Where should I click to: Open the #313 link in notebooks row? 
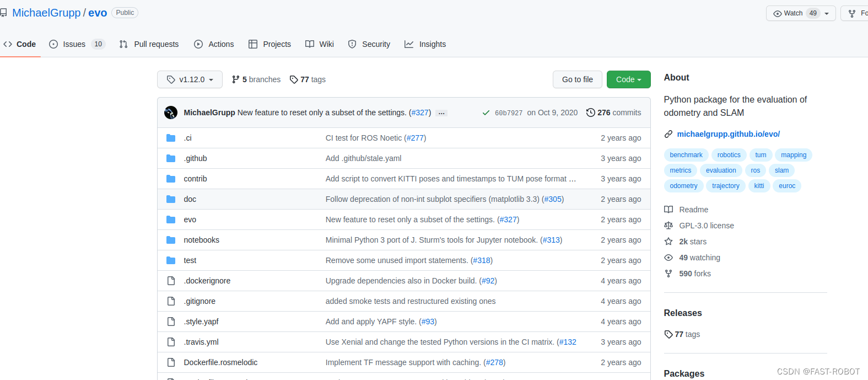(x=551, y=240)
